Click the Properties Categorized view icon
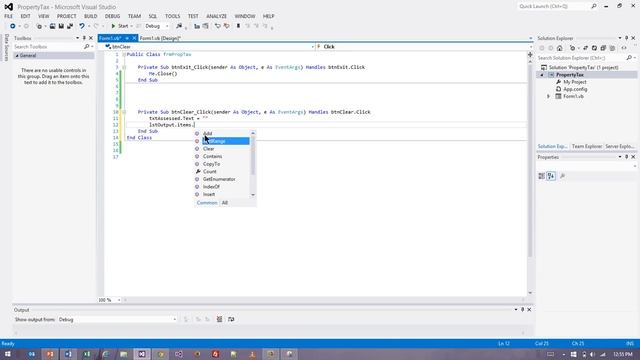Image resolution: width=640 pixels, height=360 pixels. [542, 176]
